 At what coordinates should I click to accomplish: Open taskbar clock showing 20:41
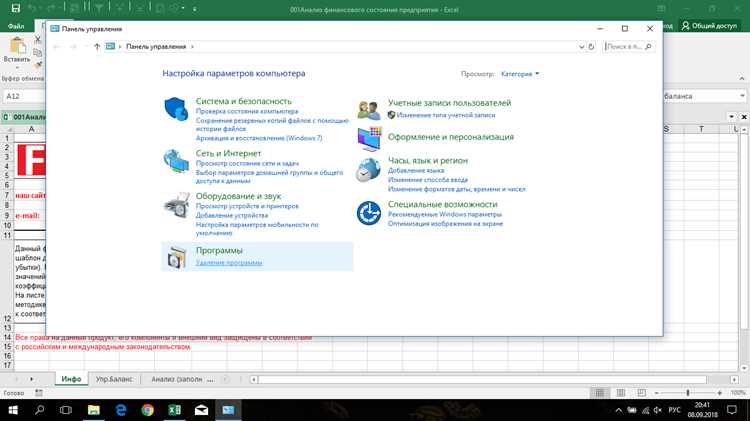[x=702, y=410]
